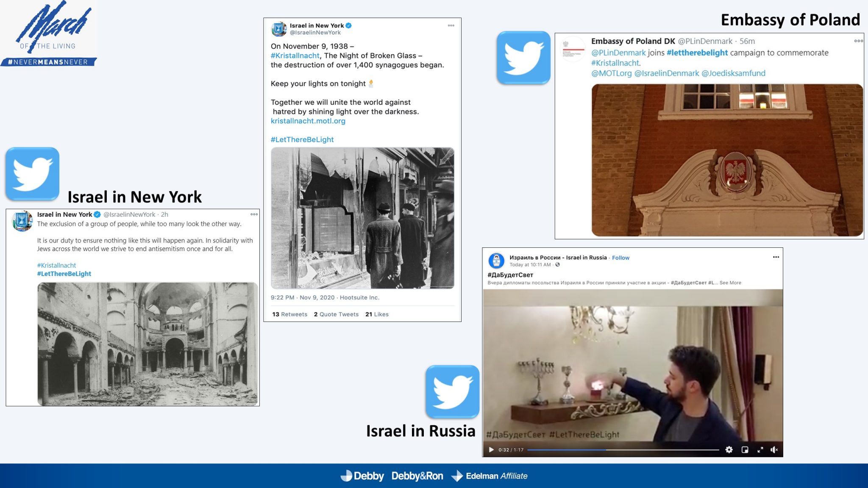
Task: Toggle picture-in-picture on the video
Action: (745, 450)
